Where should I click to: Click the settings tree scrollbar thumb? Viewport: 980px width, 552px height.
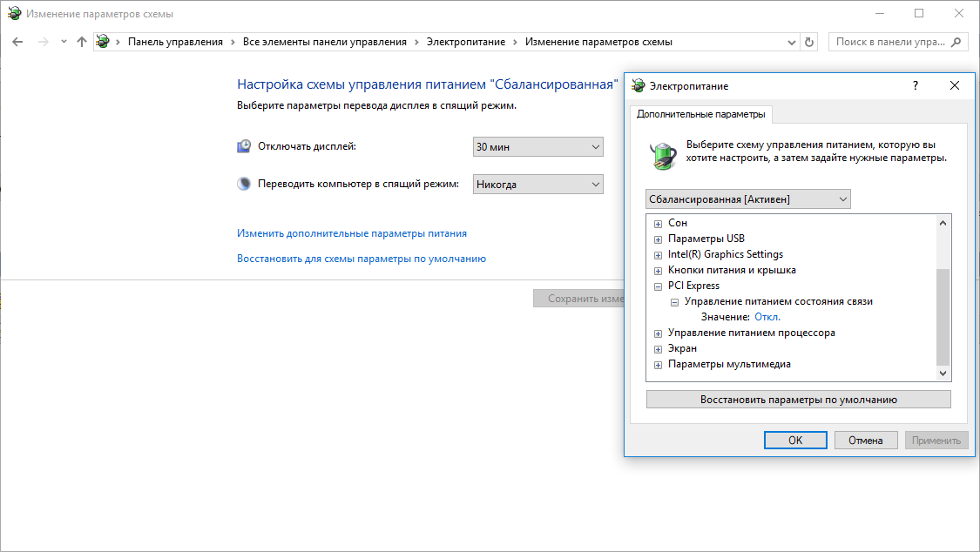click(x=943, y=317)
